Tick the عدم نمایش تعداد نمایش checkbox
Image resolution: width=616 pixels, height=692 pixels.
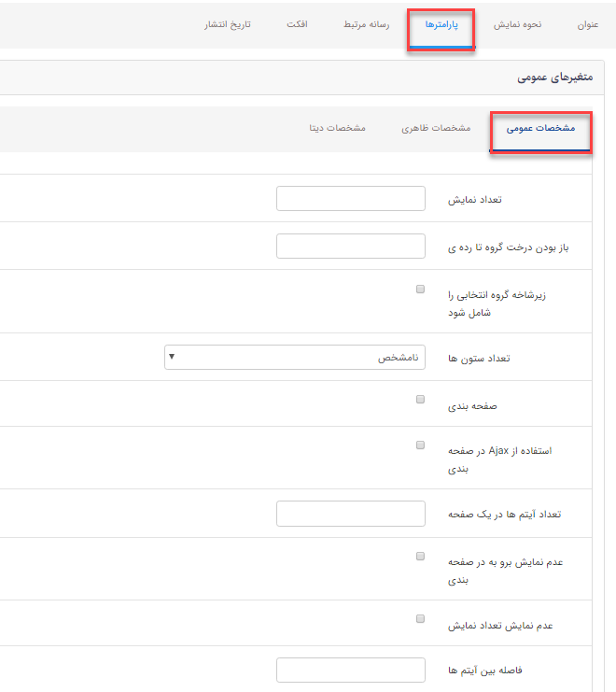(420, 618)
